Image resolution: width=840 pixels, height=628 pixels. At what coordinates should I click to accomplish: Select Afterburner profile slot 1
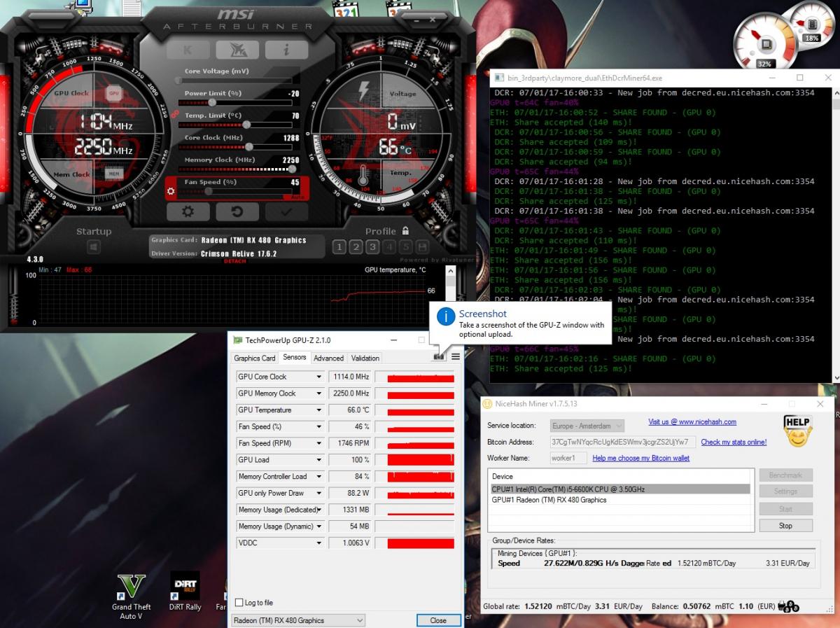[x=339, y=246]
